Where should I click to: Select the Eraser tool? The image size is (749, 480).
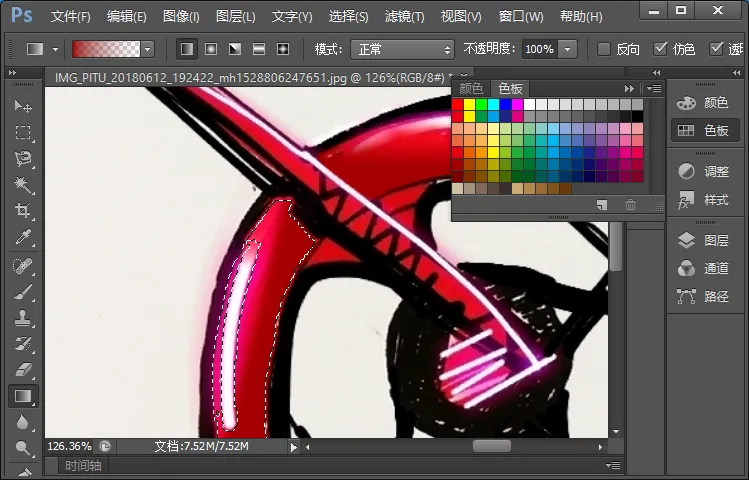(22, 370)
